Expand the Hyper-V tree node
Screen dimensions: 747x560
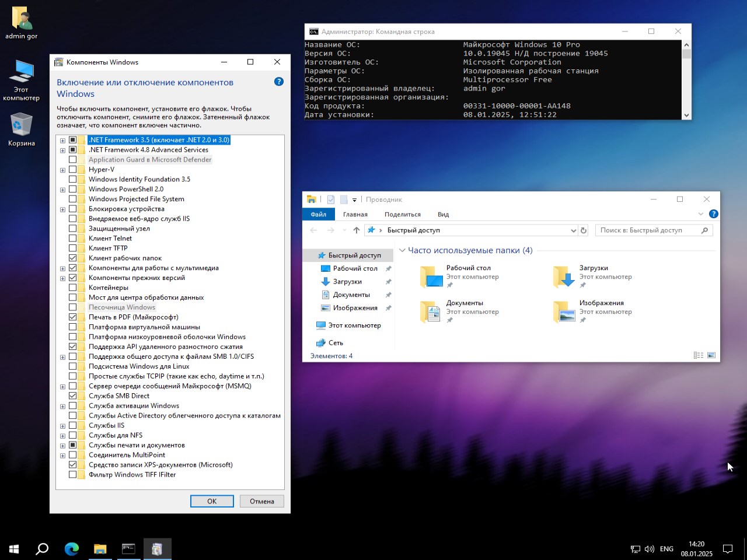62,169
